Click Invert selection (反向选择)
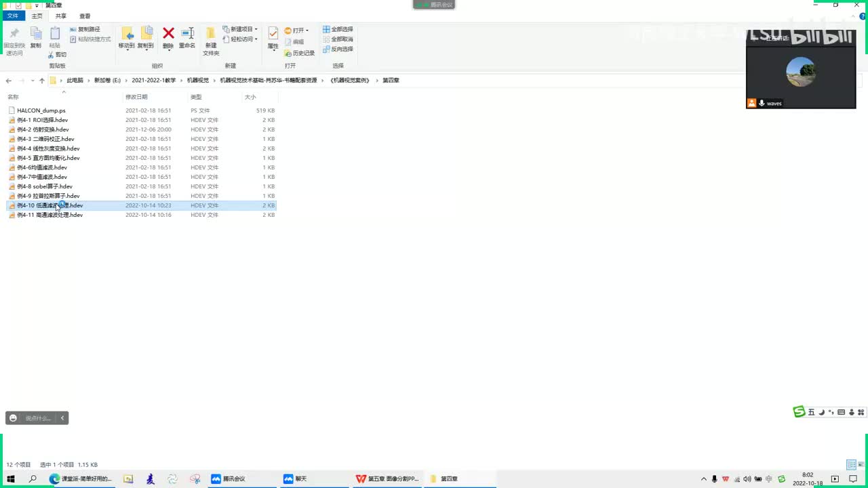This screenshot has width=868, height=488. [x=338, y=49]
